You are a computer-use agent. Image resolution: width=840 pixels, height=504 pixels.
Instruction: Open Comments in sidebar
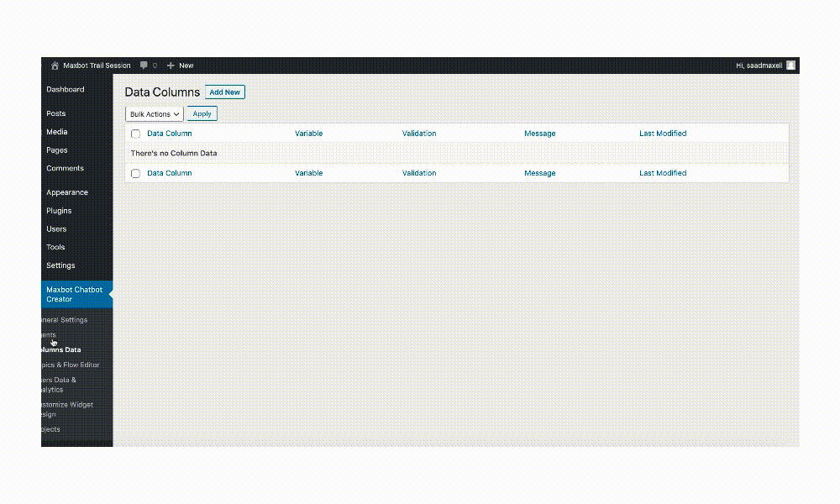tap(65, 168)
